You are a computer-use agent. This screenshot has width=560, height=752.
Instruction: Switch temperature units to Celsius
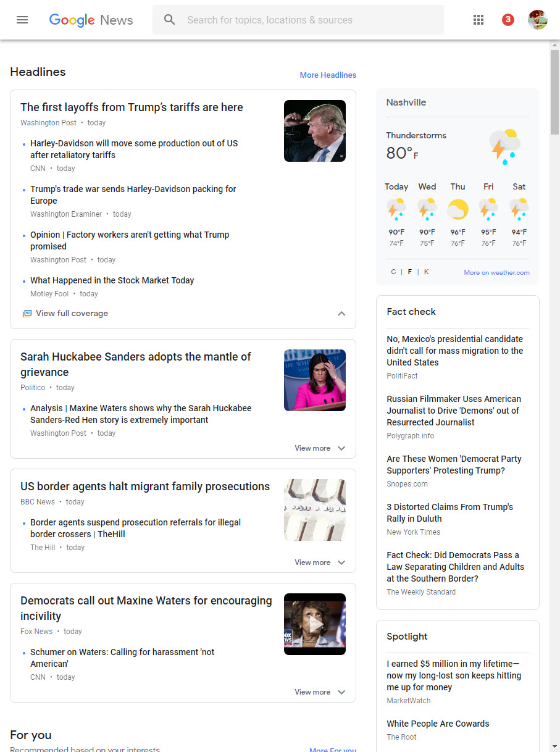393,272
